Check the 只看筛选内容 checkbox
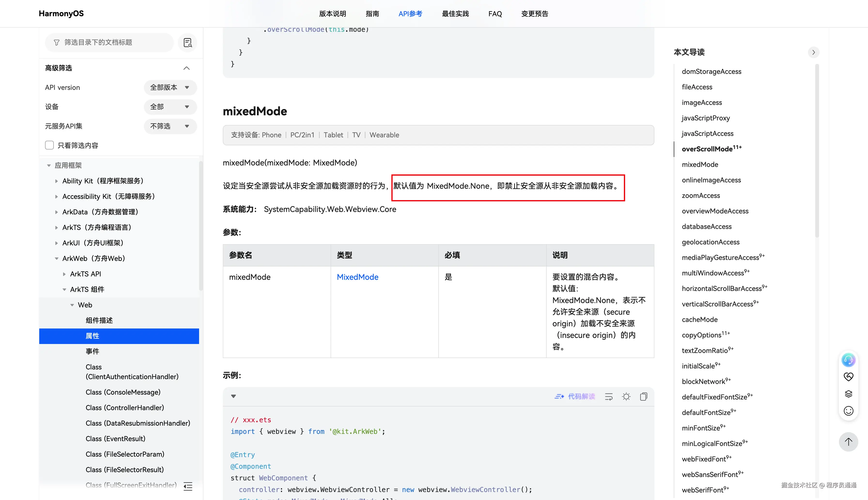Screen dimensions: 868x500 pyautogui.click(x=49, y=145)
